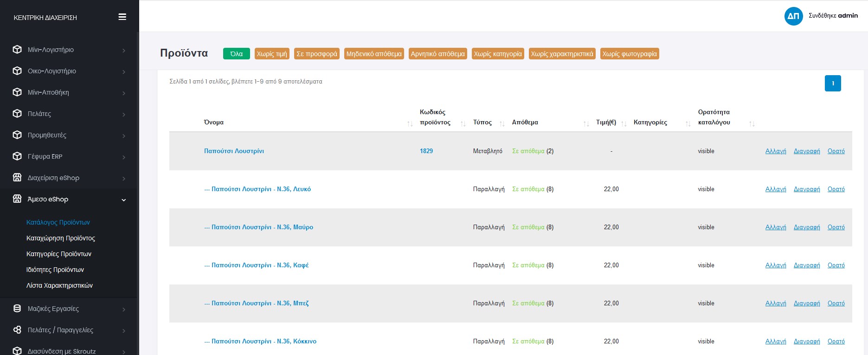Click the store icon beside Διαχείριση eShop

(x=17, y=178)
